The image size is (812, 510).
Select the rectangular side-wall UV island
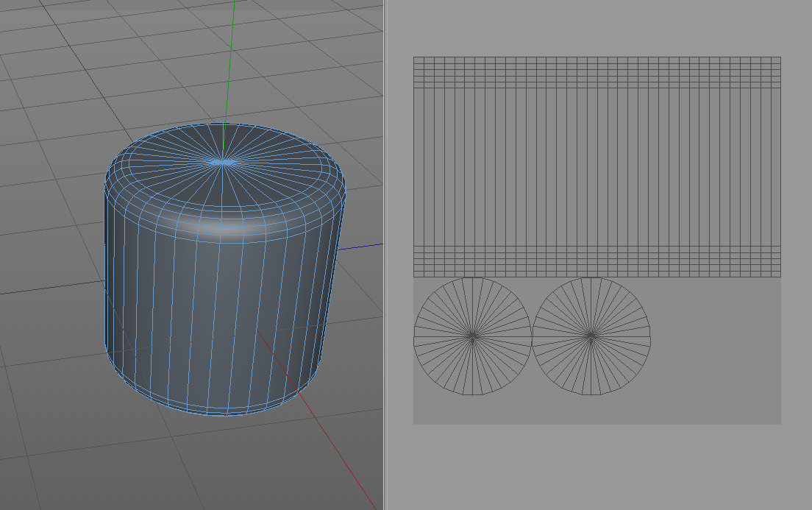coord(597,167)
